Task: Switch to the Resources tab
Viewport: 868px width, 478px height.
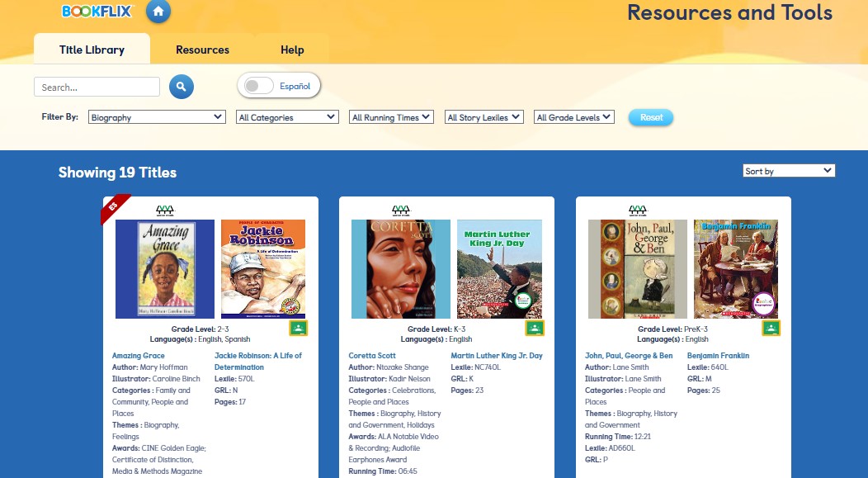Action: 203,50
